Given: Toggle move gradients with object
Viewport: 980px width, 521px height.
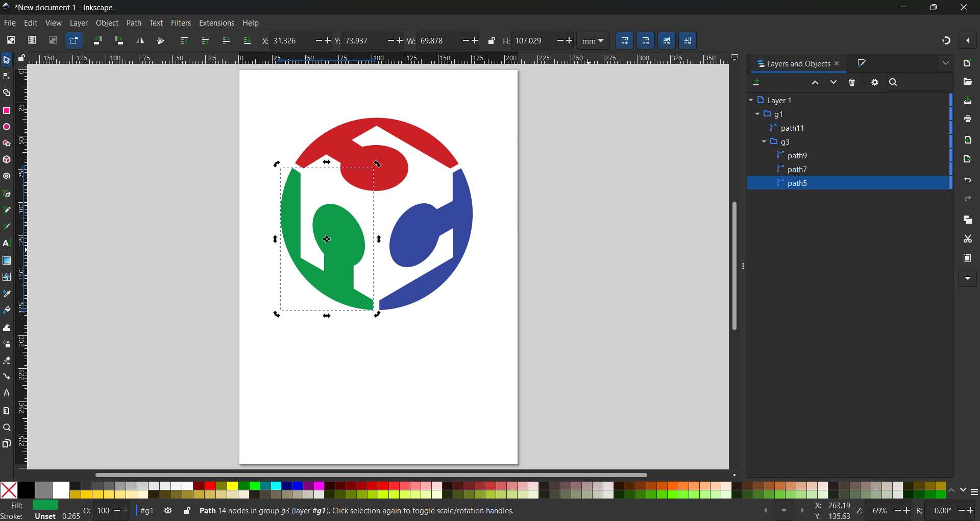Looking at the screenshot, I should [x=667, y=41].
